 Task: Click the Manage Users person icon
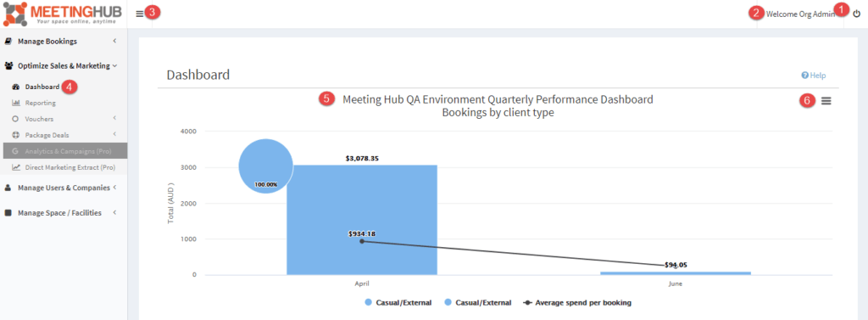coord(8,188)
